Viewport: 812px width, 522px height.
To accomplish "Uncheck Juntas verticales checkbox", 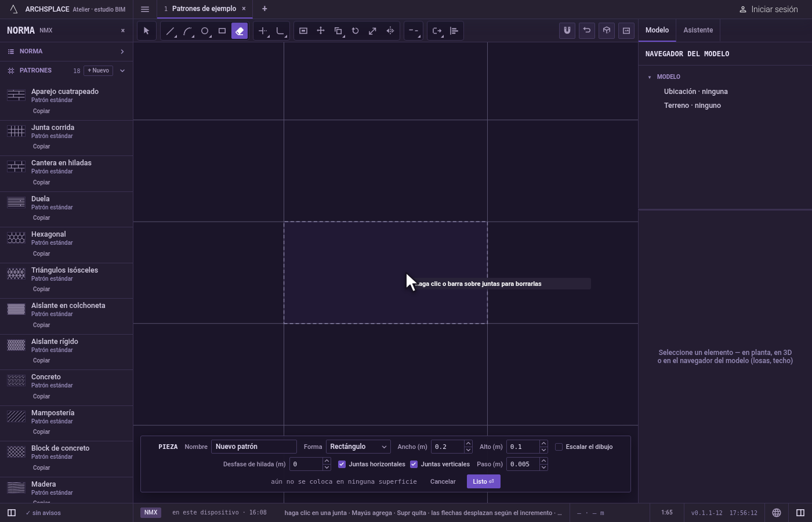I will point(414,464).
